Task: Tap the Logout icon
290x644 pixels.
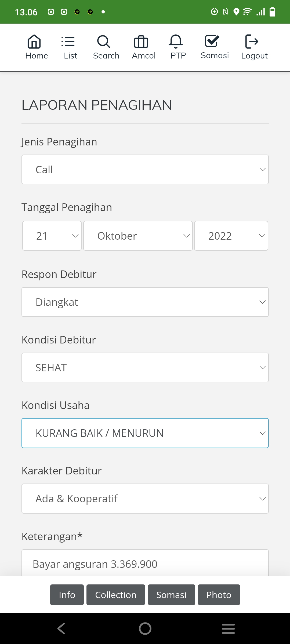Action: coord(252,42)
